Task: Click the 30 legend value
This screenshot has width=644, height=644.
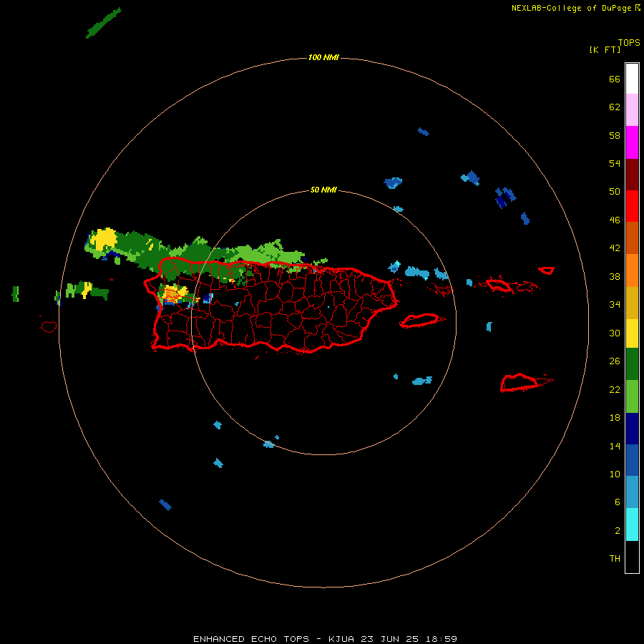Action: point(615,333)
